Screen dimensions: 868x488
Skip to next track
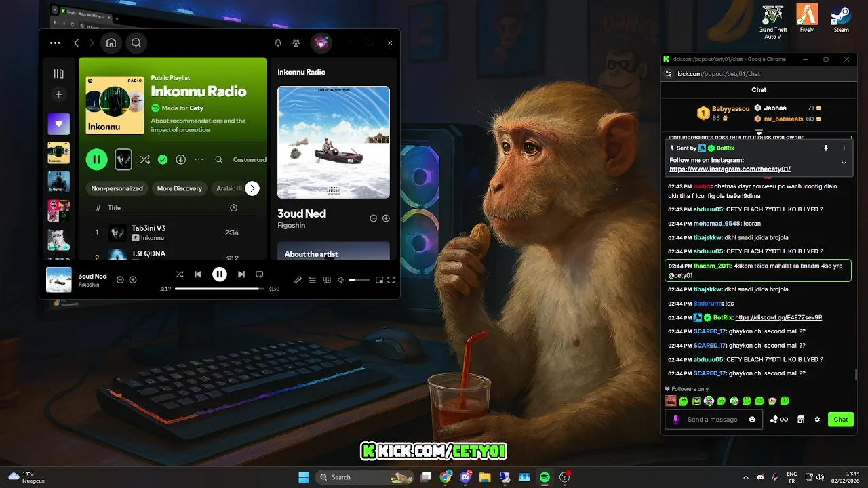(241, 274)
